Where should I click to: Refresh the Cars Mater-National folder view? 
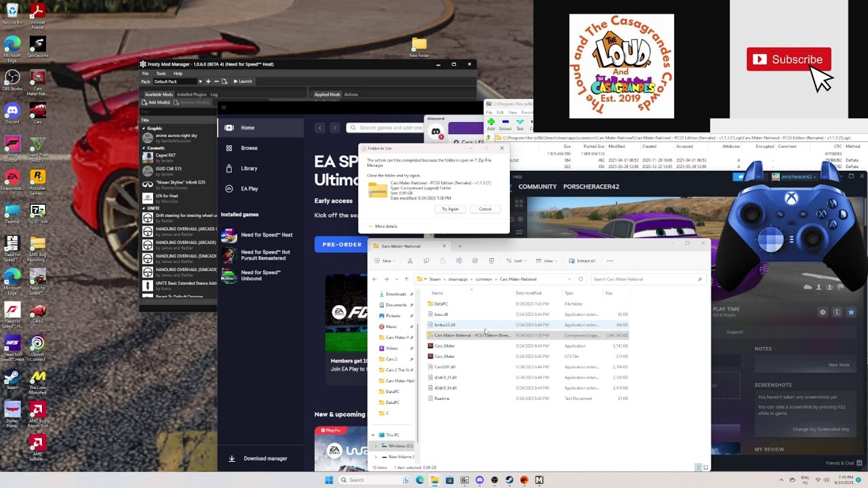(x=580, y=279)
